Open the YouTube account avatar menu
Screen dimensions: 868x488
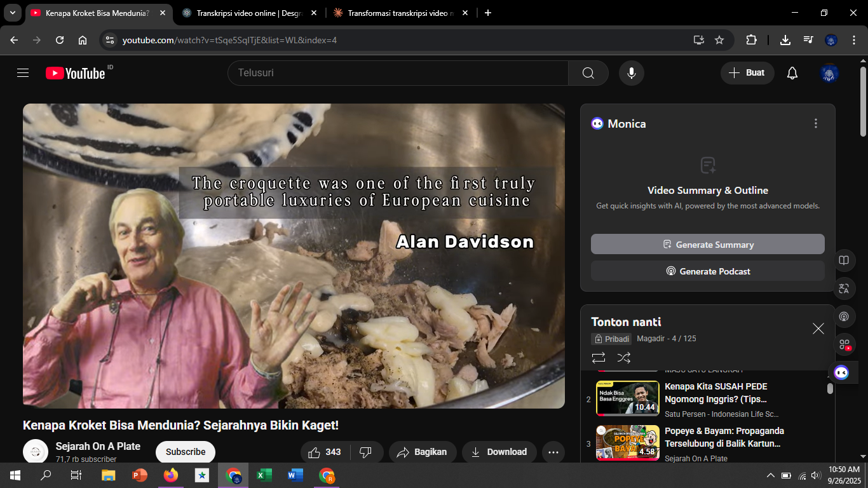(x=829, y=73)
